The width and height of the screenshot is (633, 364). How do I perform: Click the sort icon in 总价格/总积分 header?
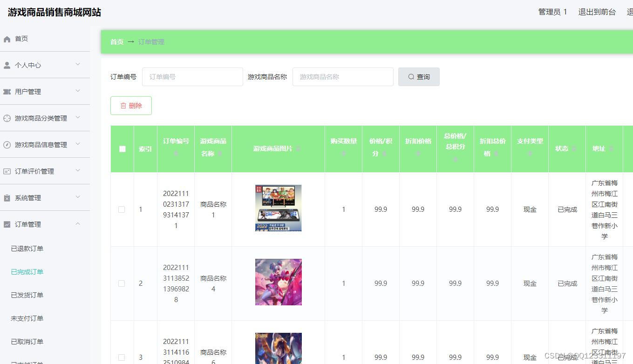tap(456, 159)
